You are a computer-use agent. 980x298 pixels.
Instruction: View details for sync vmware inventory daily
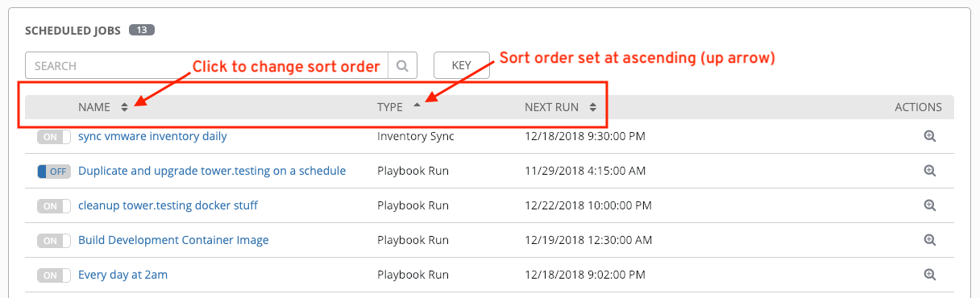tap(929, 137)
